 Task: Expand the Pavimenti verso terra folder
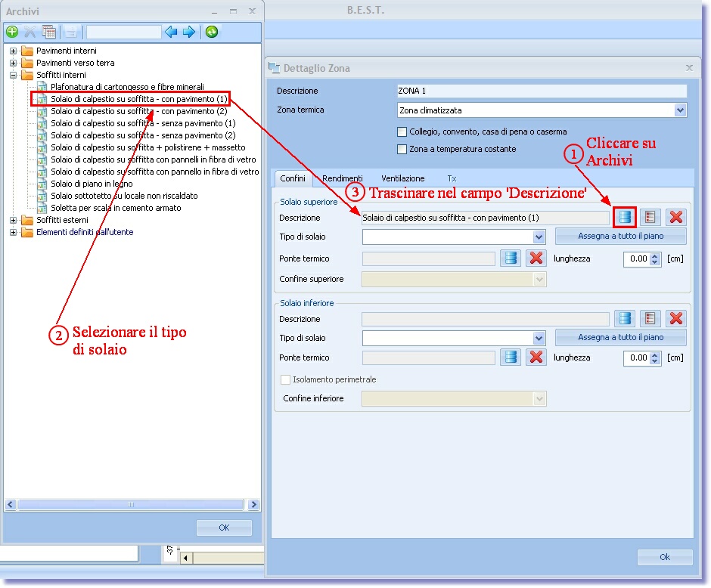(x=13, y=63)
